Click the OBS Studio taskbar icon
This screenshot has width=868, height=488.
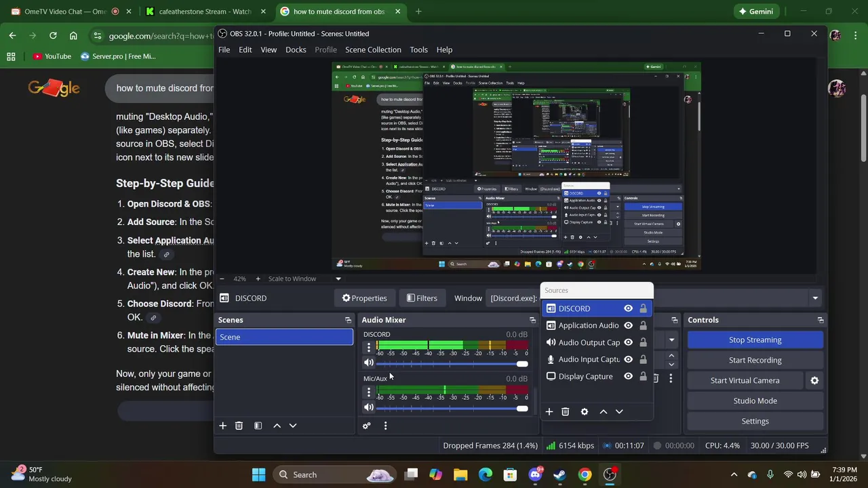tap(610, 474)
